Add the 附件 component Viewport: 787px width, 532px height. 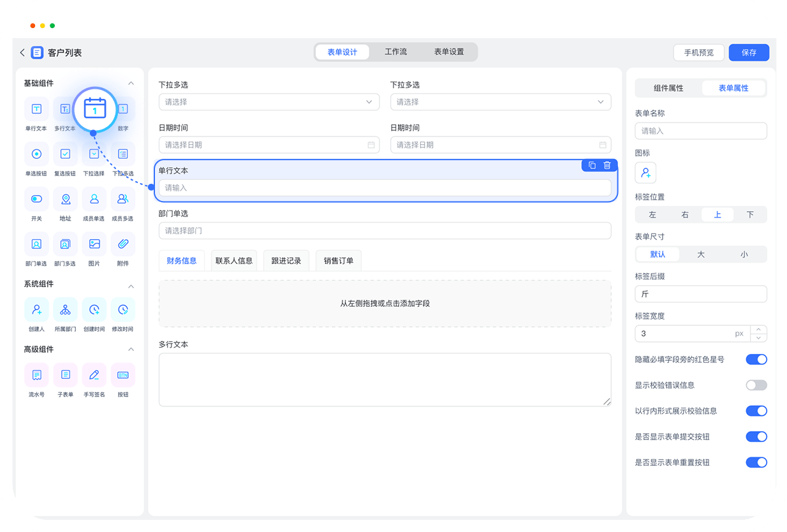click(x=122, y=244)
